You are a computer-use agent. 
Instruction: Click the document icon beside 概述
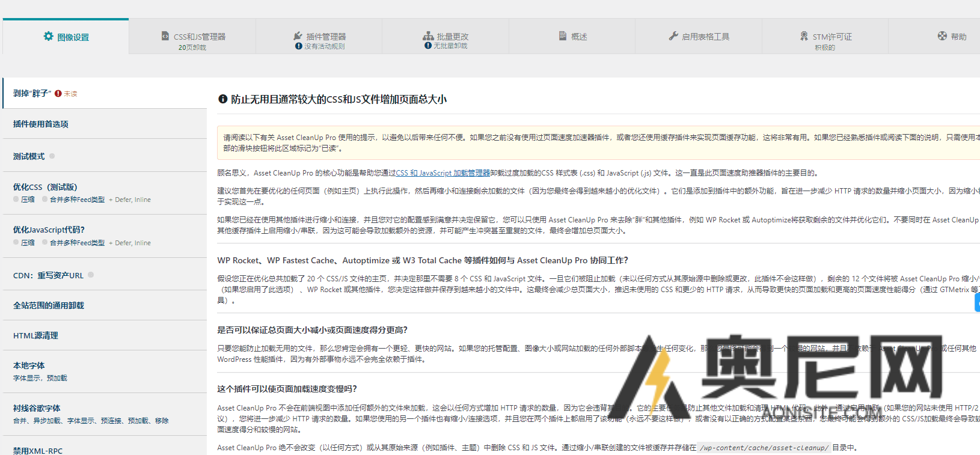click(563, 36)
